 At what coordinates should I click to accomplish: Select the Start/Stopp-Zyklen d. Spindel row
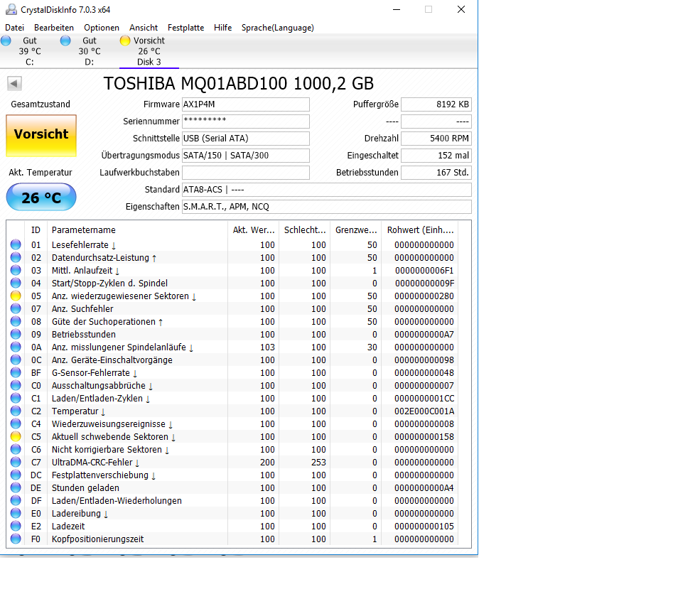233,284
